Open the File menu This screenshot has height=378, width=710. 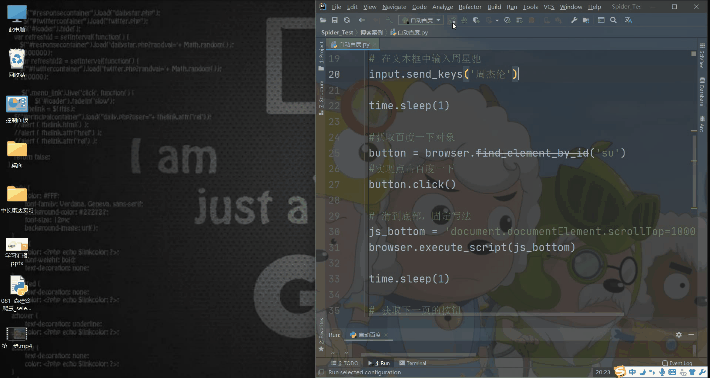(x=336, y=7)
